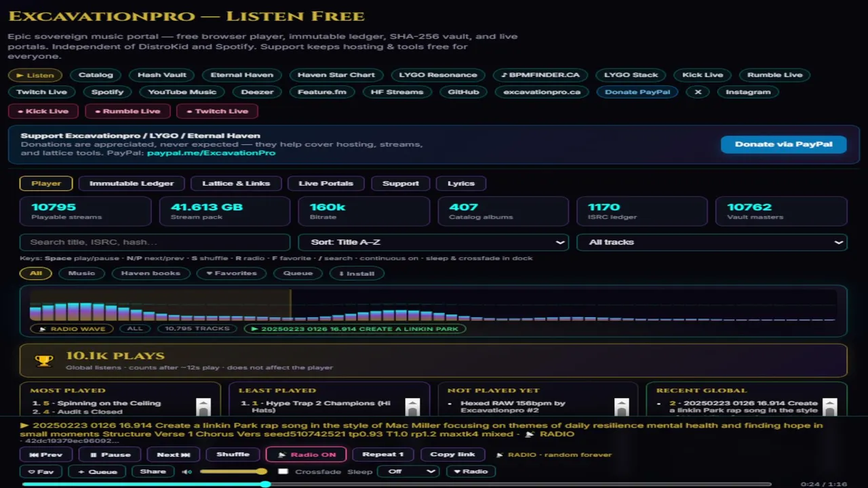The image size is (868, 488).
Task: Open the Eternal Haven link
Action: pos(242,75)
